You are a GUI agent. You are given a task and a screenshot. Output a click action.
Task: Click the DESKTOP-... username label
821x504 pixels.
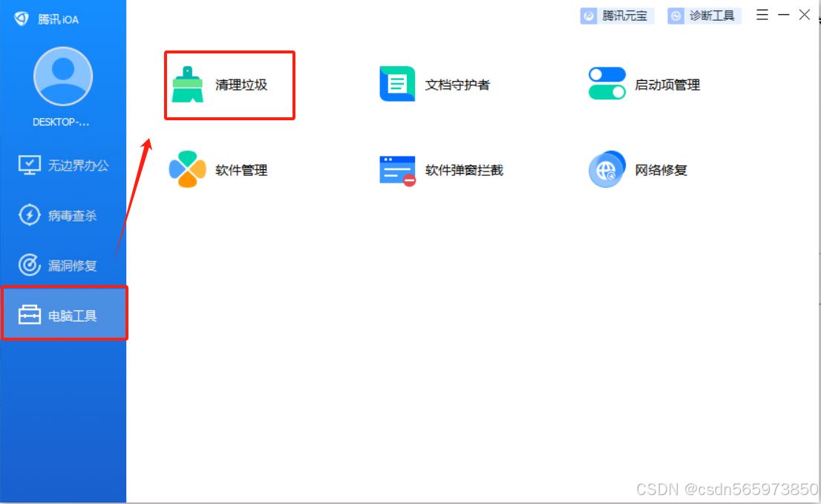(x=62, y=122)
